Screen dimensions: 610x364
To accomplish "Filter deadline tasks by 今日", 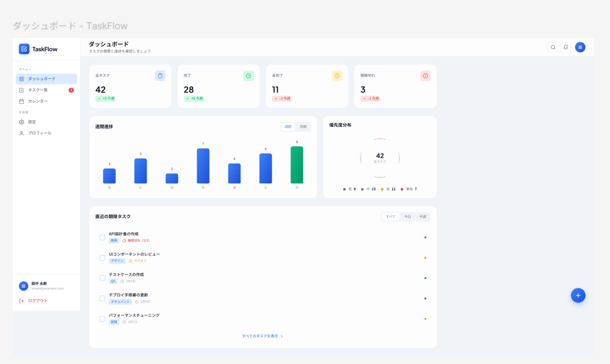I will point(407,217).
